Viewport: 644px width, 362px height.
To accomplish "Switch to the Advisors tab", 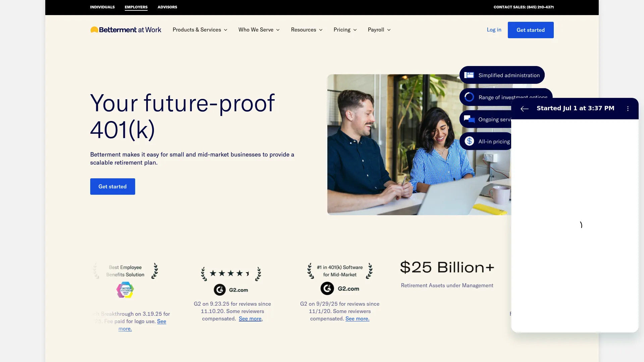I will coord(167,7).
